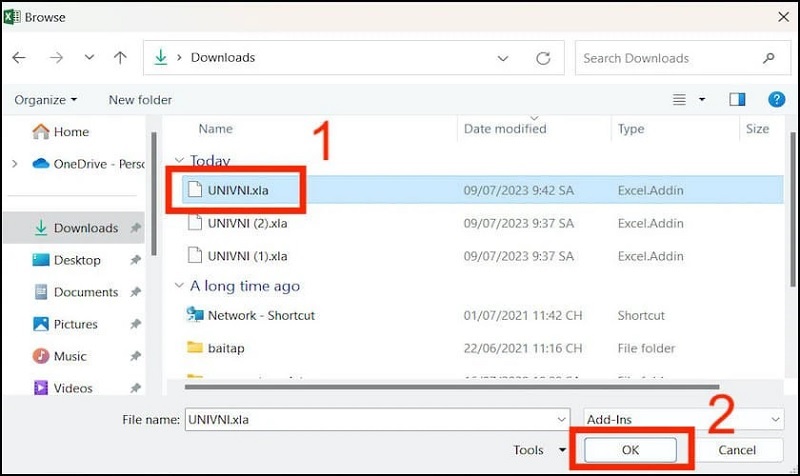Click the Back navigation arrow

point(19,58)
